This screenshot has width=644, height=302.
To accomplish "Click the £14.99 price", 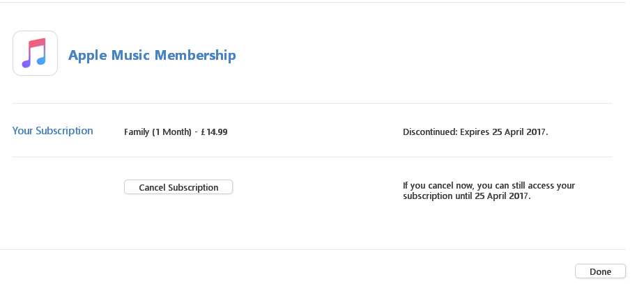I will (x=214, y=132).
